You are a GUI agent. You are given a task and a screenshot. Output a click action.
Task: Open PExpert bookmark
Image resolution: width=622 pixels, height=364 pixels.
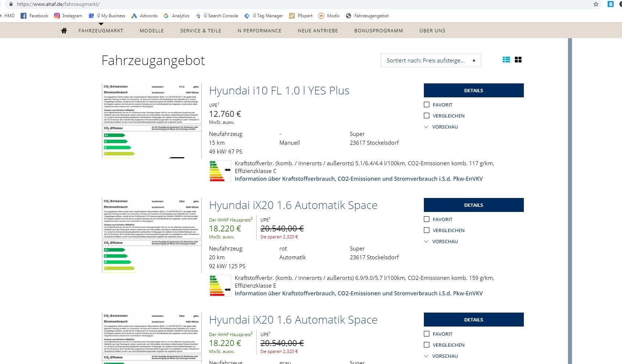click(301, 16)
